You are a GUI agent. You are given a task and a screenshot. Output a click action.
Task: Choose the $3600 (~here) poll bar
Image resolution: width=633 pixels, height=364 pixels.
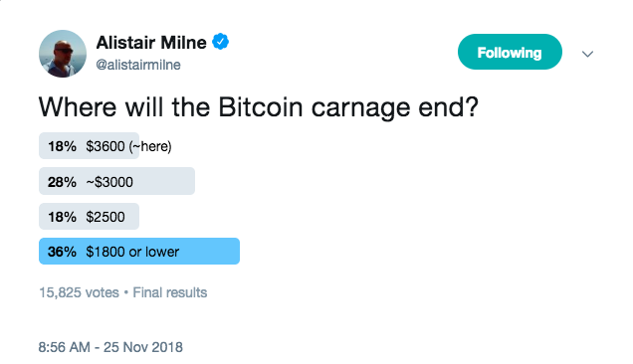tap(90, 145)
